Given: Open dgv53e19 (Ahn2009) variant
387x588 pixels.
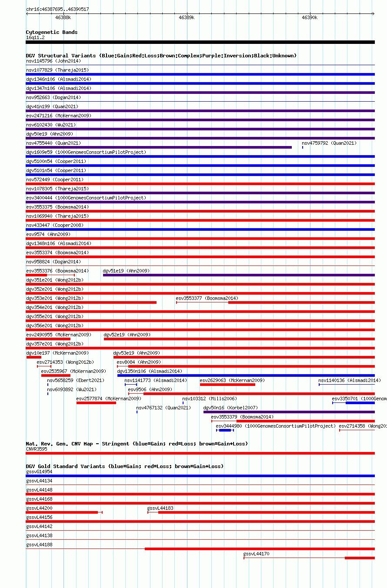Looking at the screenshot, I should point(137,353).
